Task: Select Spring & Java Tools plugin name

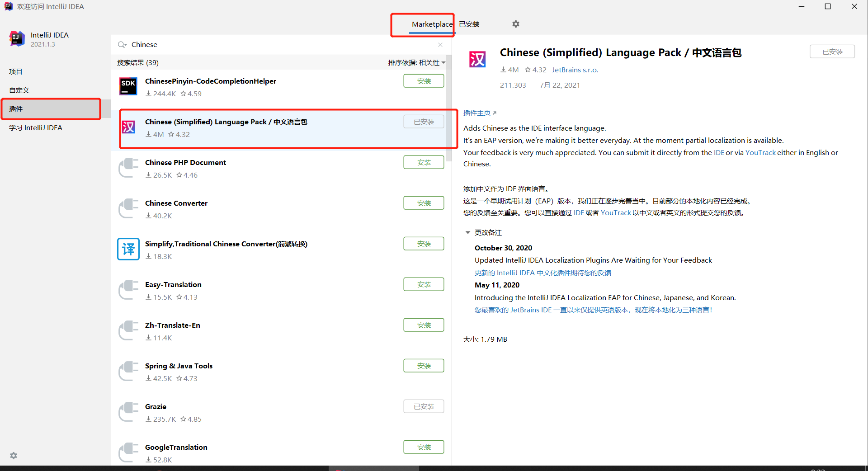Action: tap(179, 366)
